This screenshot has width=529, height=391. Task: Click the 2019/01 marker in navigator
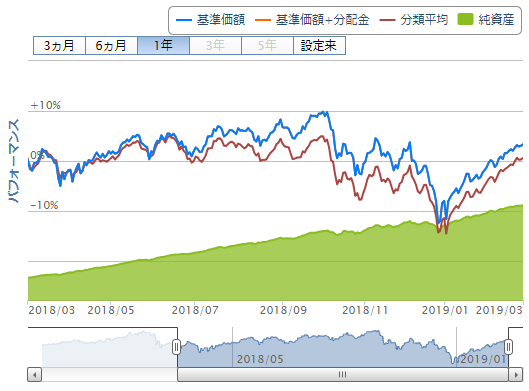point(483,359)
